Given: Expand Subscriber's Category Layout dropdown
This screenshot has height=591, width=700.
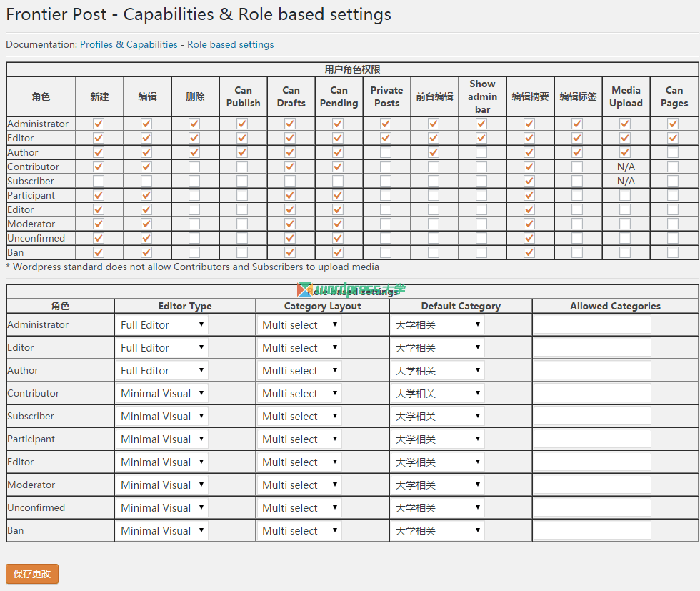Looking at the screenshot, I should point(299,417).
